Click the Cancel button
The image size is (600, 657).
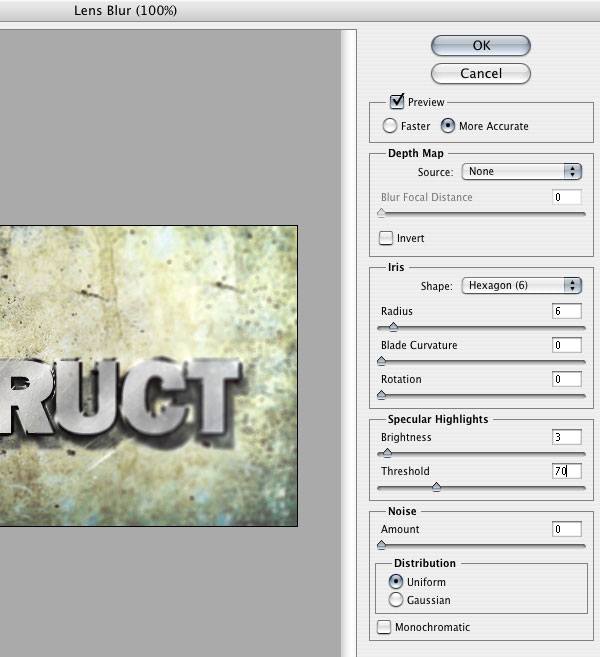(x=480, y=74)
